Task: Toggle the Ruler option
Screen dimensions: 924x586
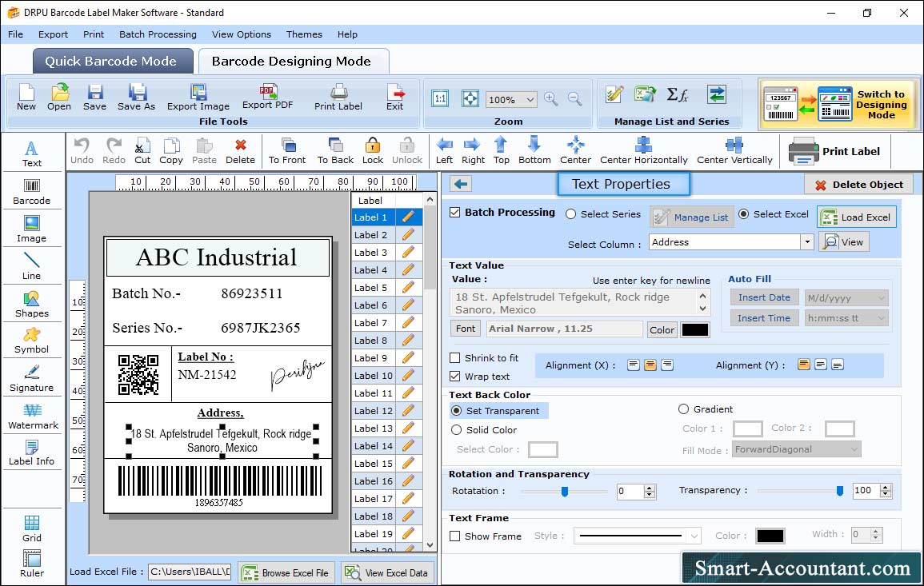Action: [32, 564]
